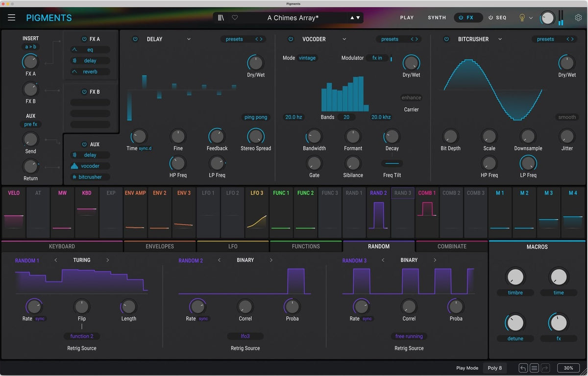Click the bitcrusher icon in AUX slot
This screenshot has height=376, width=588.
click(74, 177)
